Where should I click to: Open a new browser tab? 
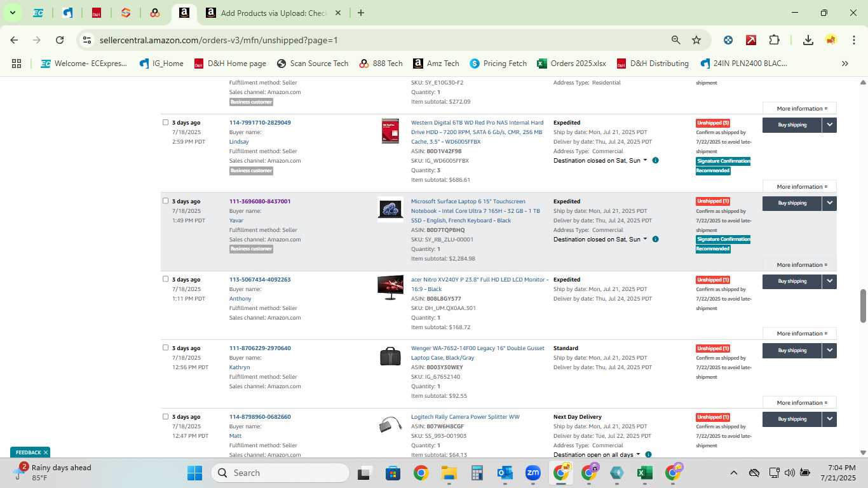click(x=361, y=13)
